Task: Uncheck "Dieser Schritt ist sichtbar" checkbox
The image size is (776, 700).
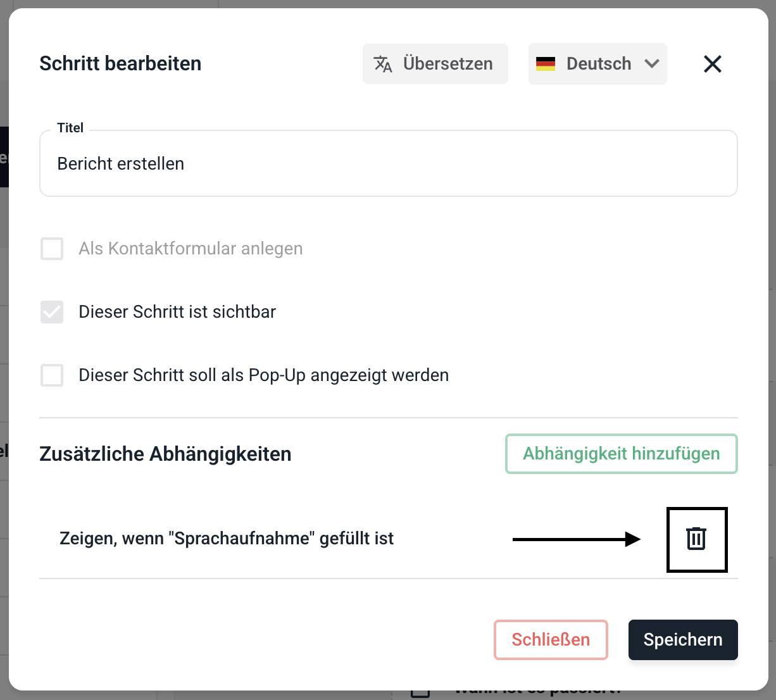Action: point(52,312)
